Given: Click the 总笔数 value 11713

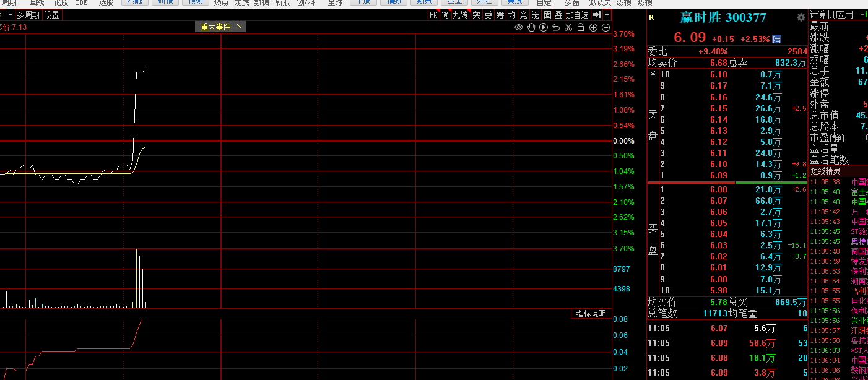Looking at the screenshot, I should 714,313.
